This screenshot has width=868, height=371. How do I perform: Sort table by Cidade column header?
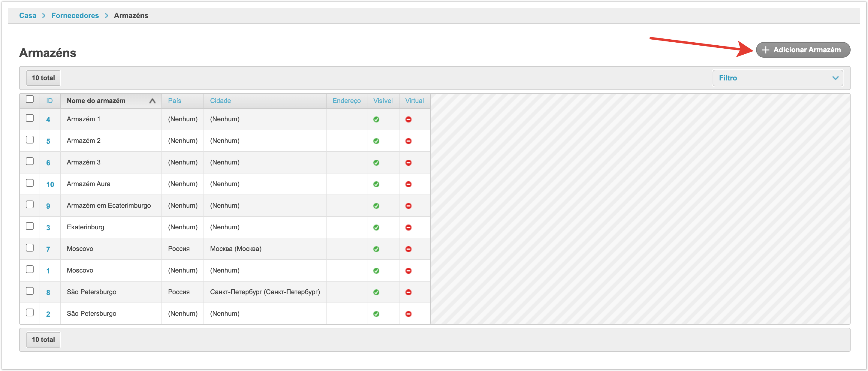(x=220, y=101)
